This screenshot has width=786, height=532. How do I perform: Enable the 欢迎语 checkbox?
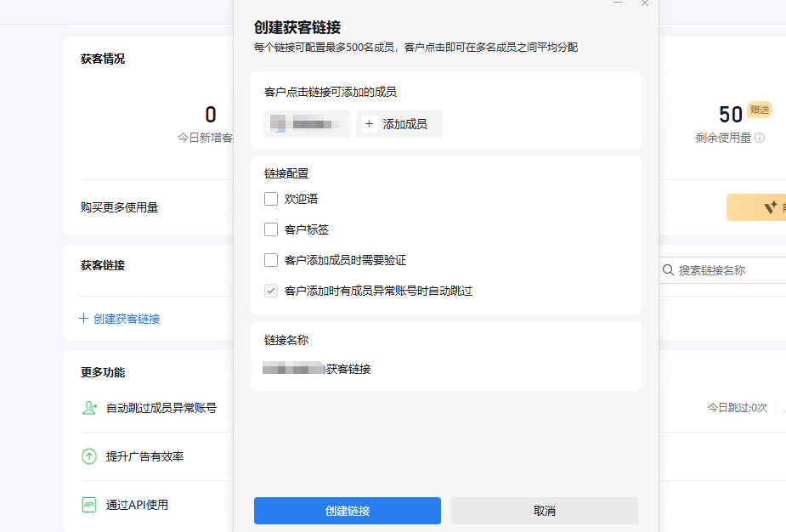click(271, 199)
